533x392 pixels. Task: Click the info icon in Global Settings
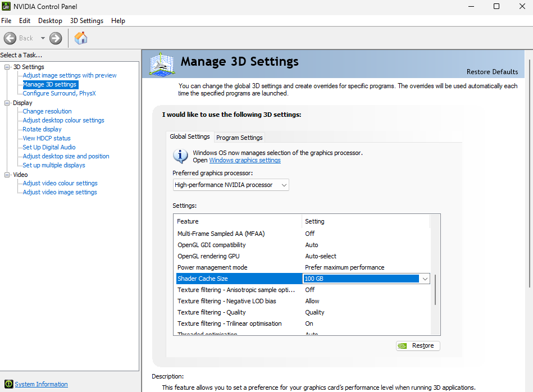181,156
